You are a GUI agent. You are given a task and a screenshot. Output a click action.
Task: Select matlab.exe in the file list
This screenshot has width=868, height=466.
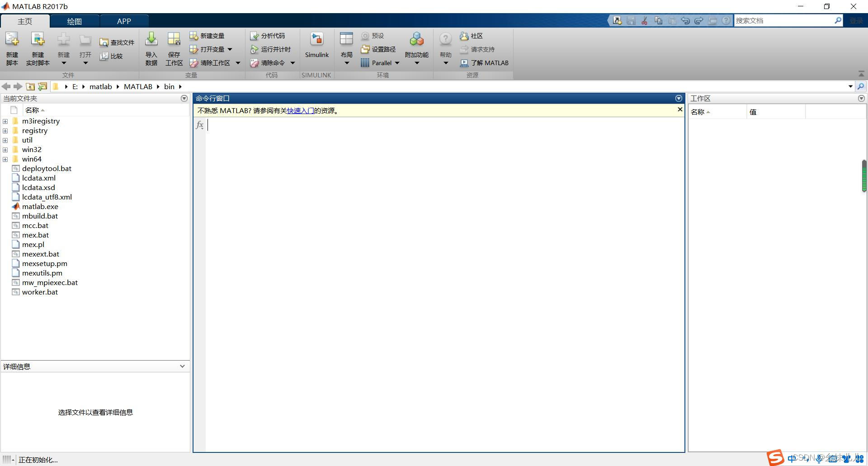pyautogui.click(x=40, y=207)
